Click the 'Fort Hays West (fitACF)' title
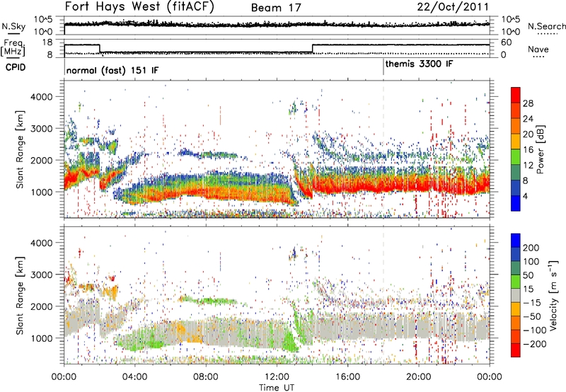This screenshot has width=566, height=392. (x=139, y=6)
